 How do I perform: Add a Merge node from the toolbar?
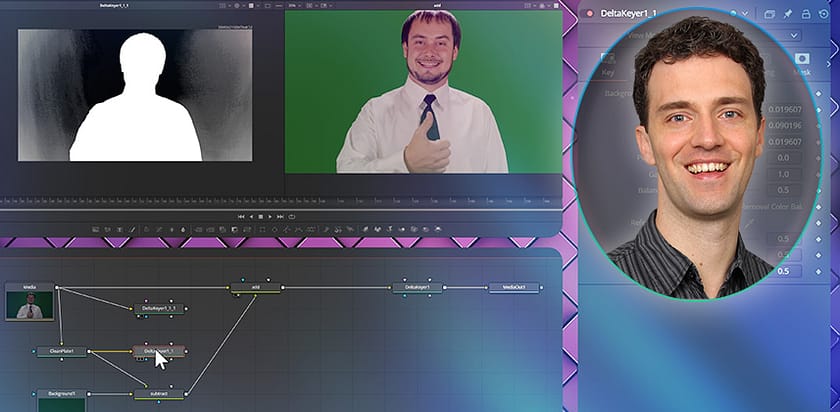coord(198,229)
